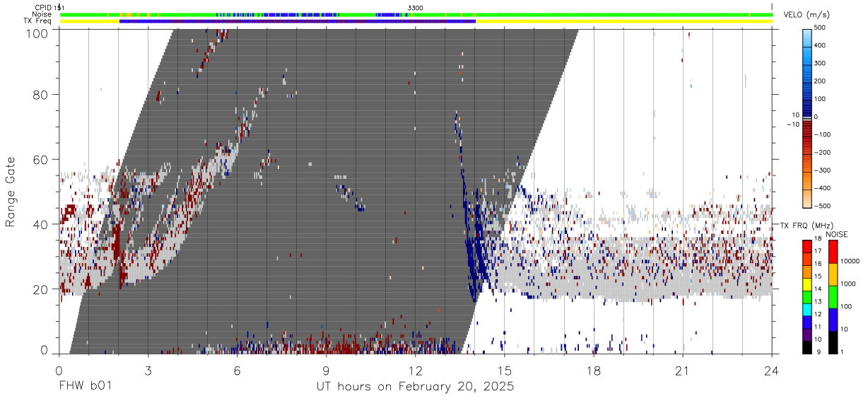Pick the blue NOISE legend segment

(832, 320)
